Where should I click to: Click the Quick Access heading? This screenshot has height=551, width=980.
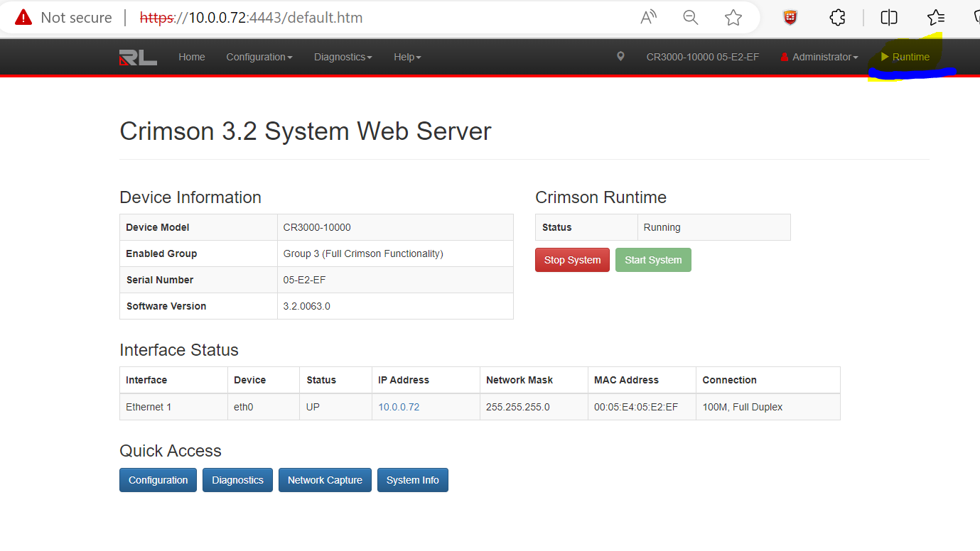click(171, 451)
